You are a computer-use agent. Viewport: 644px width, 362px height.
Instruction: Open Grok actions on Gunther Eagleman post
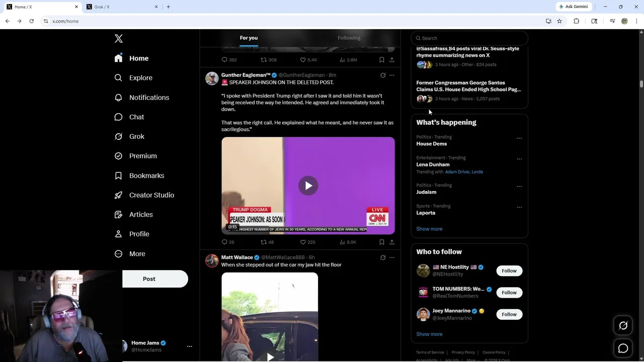coord(383,75)
